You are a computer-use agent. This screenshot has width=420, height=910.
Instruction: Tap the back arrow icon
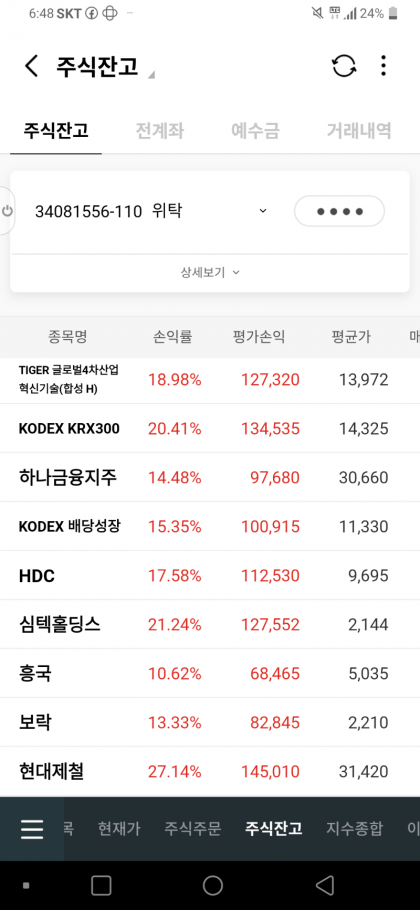pyautogui.click(x=31, y=66)
